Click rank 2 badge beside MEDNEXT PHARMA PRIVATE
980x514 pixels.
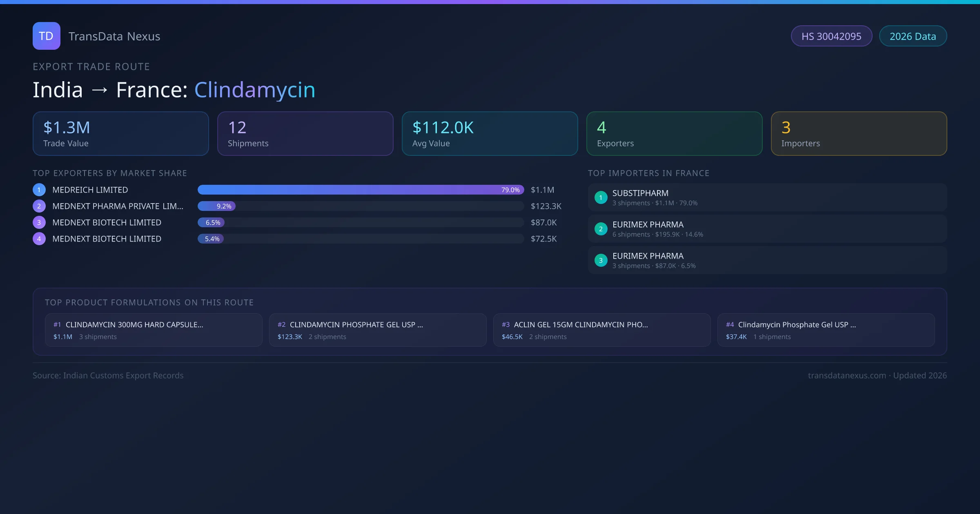pyautogui.click(x=39, y=206)
